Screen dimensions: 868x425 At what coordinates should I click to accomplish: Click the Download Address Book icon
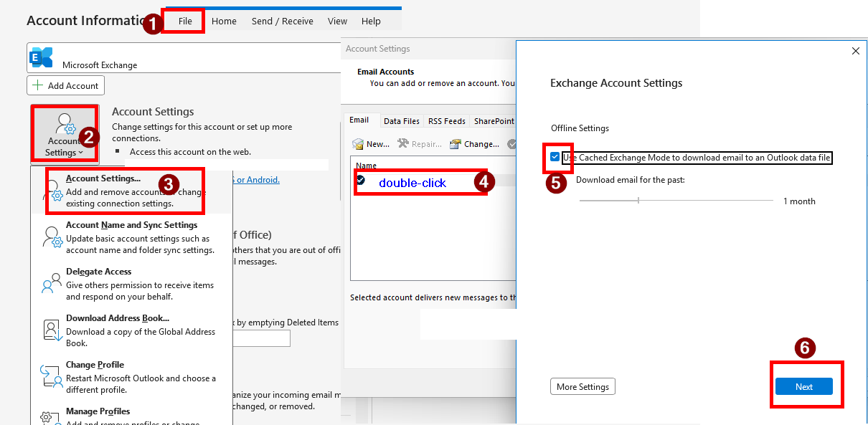(52, 330)
